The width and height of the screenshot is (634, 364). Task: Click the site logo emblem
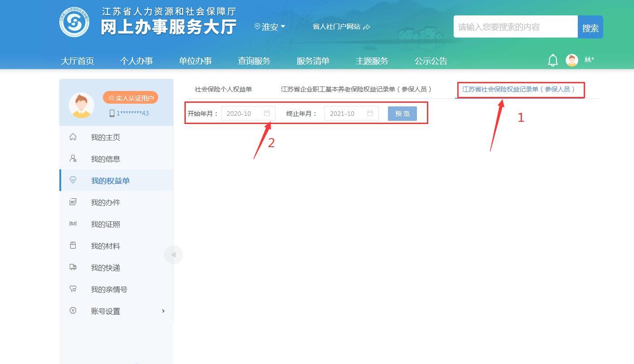click(x=74, y=22)
